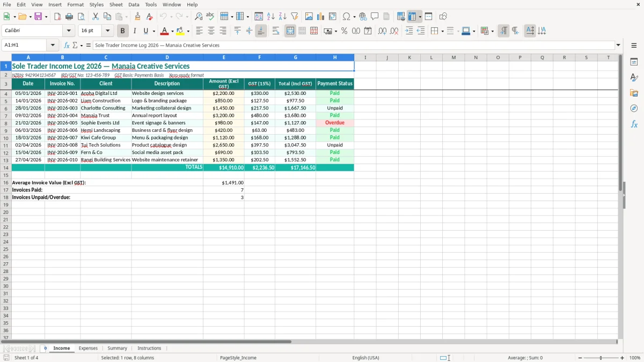The width and height of the screenshot is (644, 362).
Task: Insert a chart via chart icon
Action: point(321,17)
